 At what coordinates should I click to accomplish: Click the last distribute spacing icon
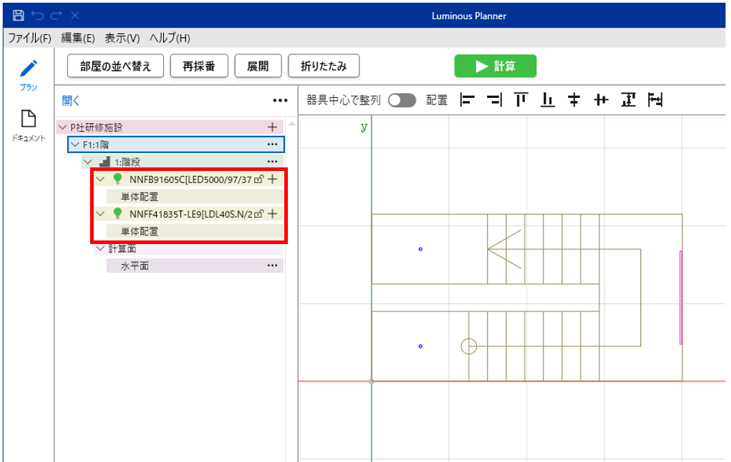656,100
